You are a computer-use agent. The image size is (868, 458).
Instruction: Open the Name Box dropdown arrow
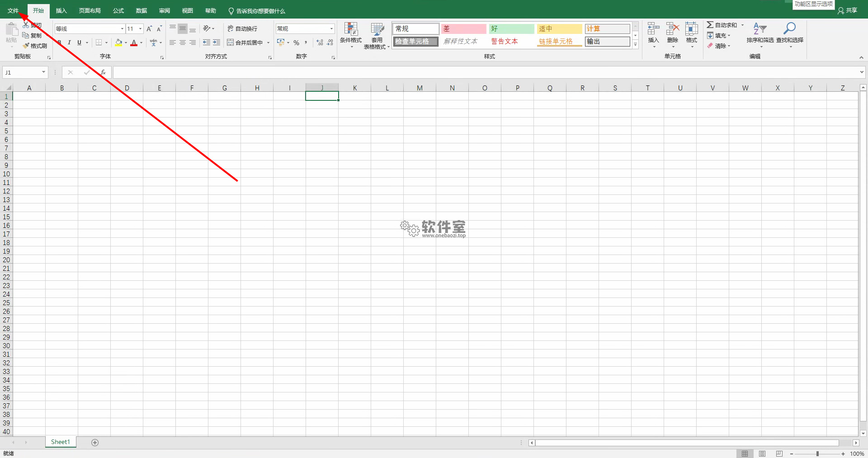pos(43,72)
